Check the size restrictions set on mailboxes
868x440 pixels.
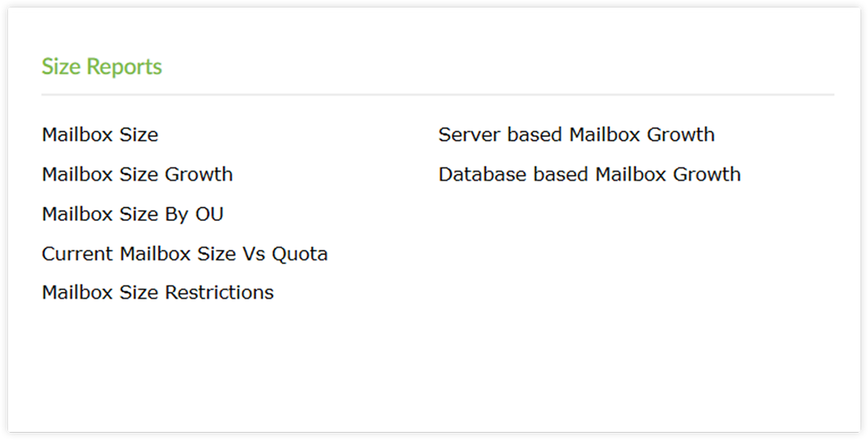(158, 293)
